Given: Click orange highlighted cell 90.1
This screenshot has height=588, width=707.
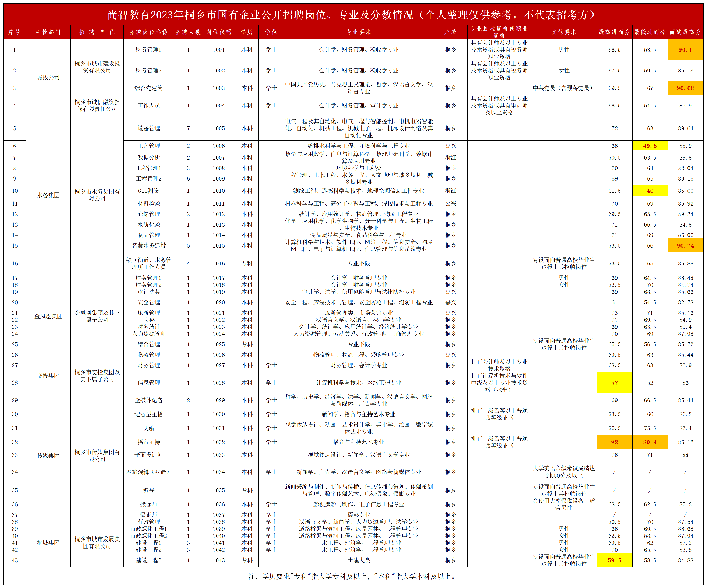Looking at the screenshot, I should [x=685, y=50].
